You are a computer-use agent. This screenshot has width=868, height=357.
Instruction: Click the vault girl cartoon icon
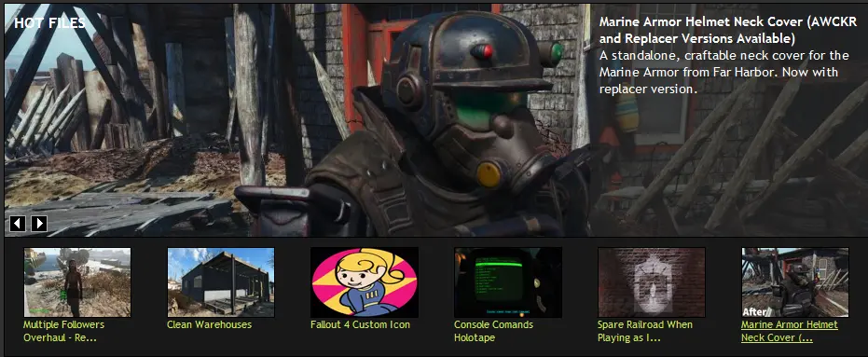(365, 282)
